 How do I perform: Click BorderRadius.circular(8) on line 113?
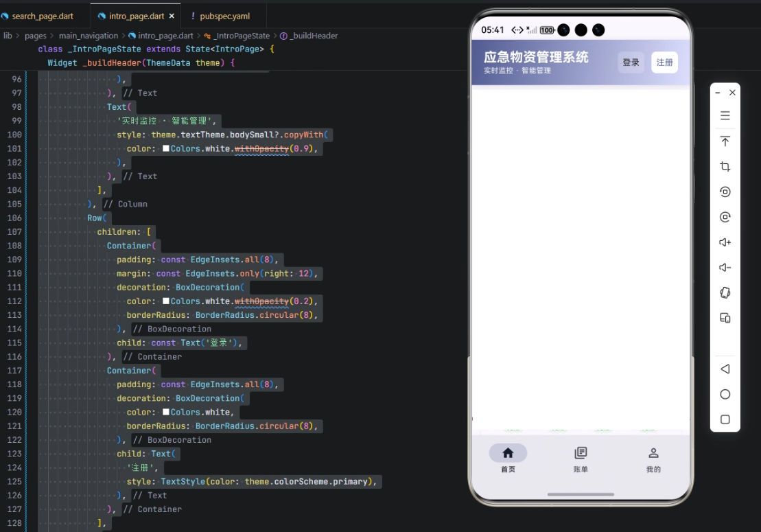255,315
